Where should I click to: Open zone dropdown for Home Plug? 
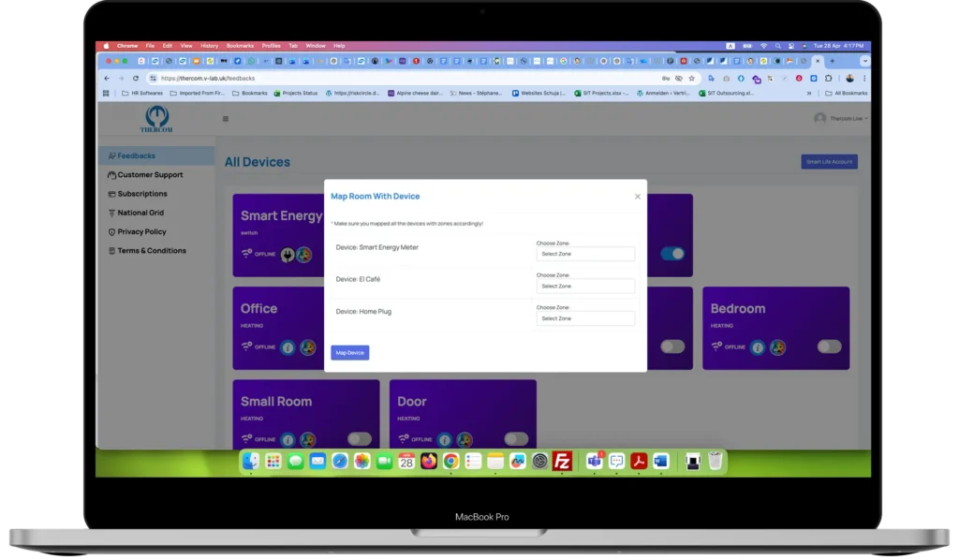tap(585, 318)
